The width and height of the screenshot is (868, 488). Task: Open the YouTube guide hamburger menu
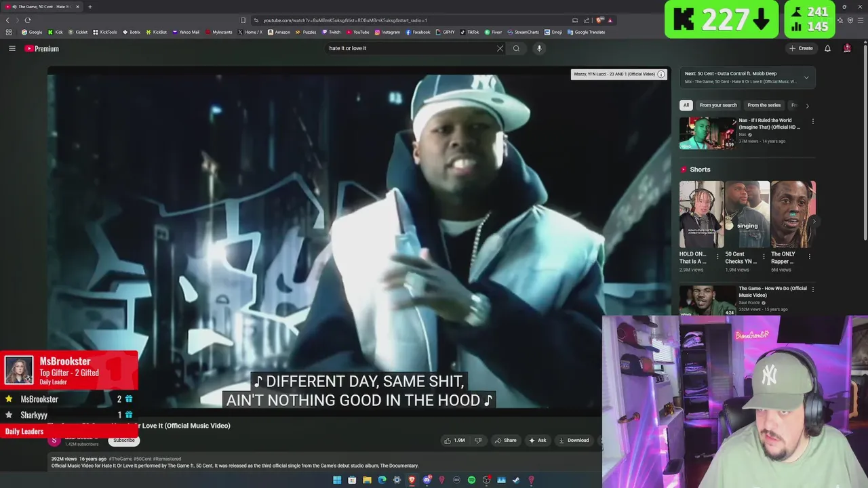coord(12,48)
